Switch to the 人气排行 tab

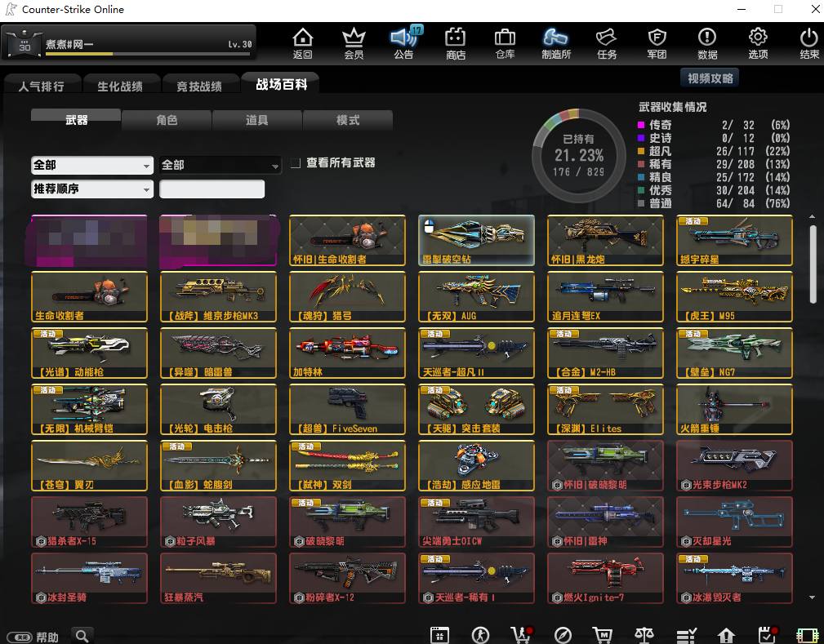coord(42,86)
